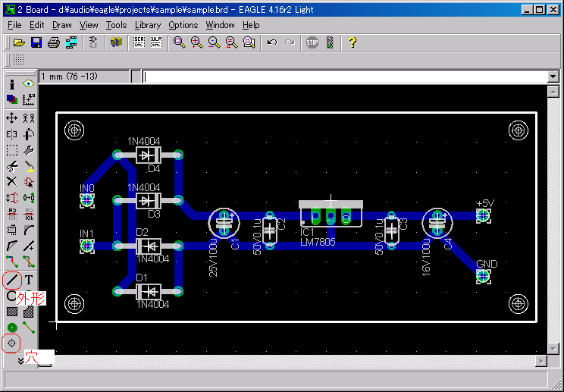Select the Value tool
564x392 pixels.
(x=28, y=214)
